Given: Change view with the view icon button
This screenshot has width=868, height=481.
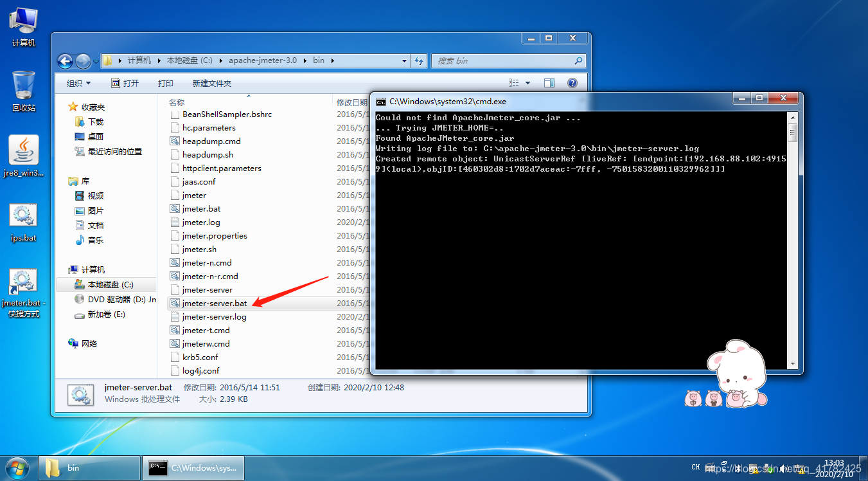Looking at the screenshot, I should click(514, 83).
